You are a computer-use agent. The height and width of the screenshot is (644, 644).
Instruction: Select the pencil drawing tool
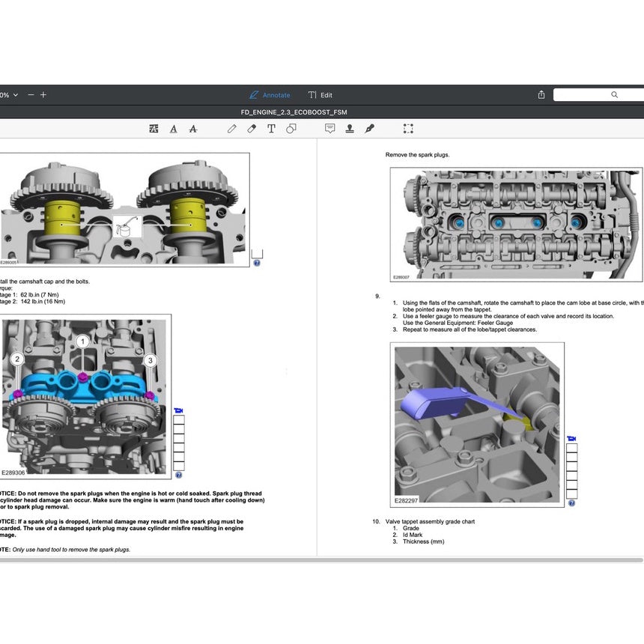coord(231,128)
